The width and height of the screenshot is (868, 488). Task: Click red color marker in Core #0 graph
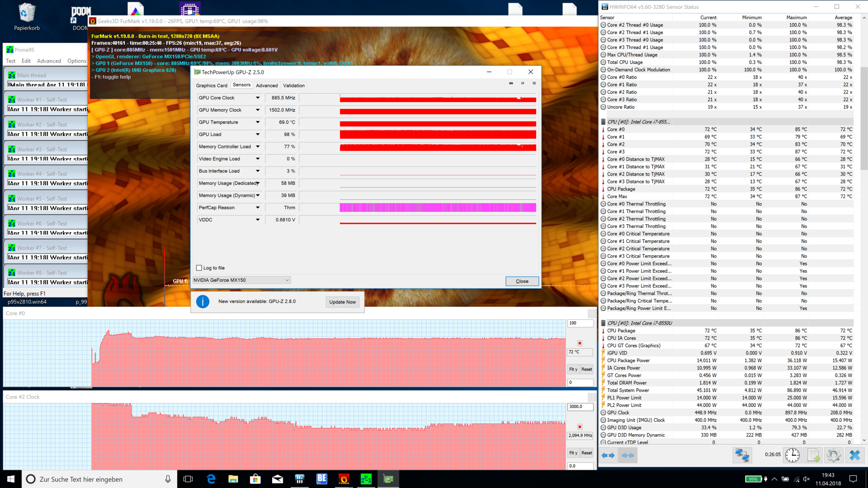[580, 343]
